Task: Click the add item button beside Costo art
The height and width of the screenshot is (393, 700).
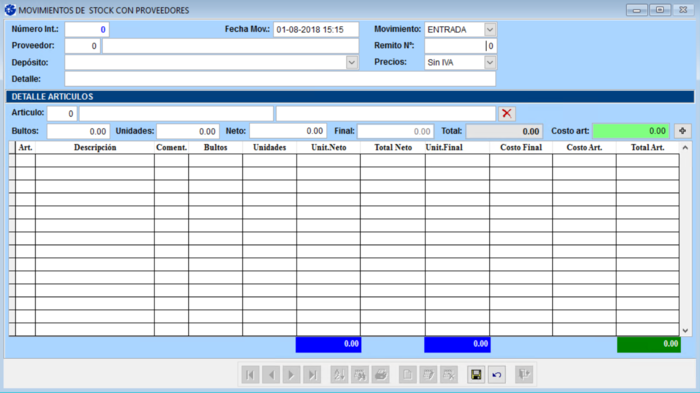Action: click(x=682, y=131)
